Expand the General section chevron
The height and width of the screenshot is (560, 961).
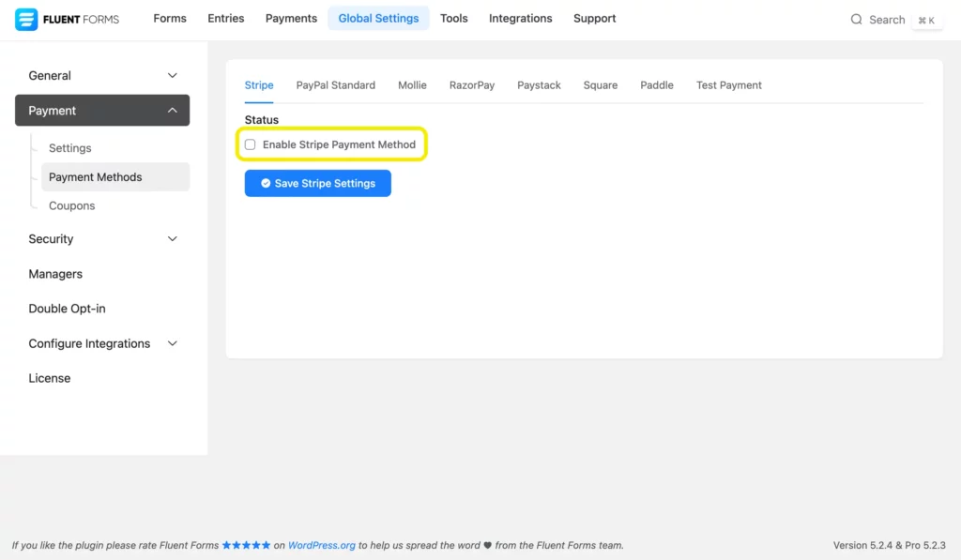coord(173,75)
